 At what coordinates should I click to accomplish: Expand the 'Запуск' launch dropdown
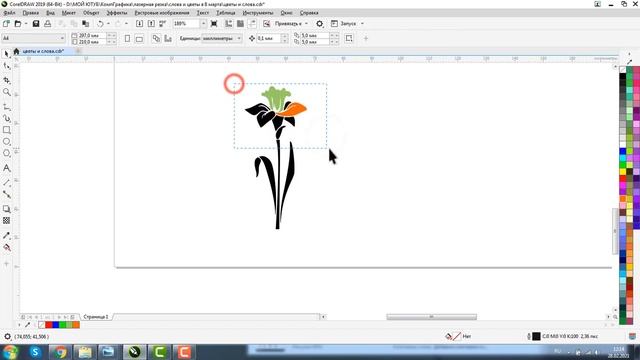tap(362, 24)
